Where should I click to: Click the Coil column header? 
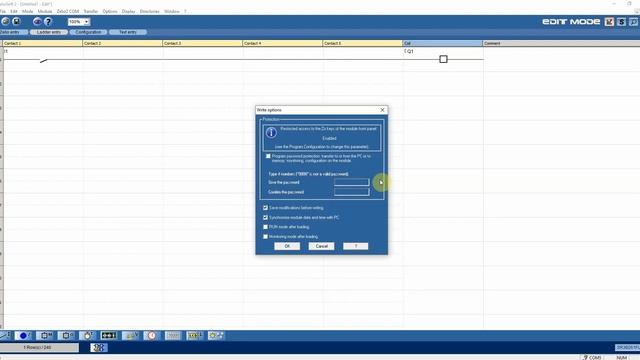point(442,43)
